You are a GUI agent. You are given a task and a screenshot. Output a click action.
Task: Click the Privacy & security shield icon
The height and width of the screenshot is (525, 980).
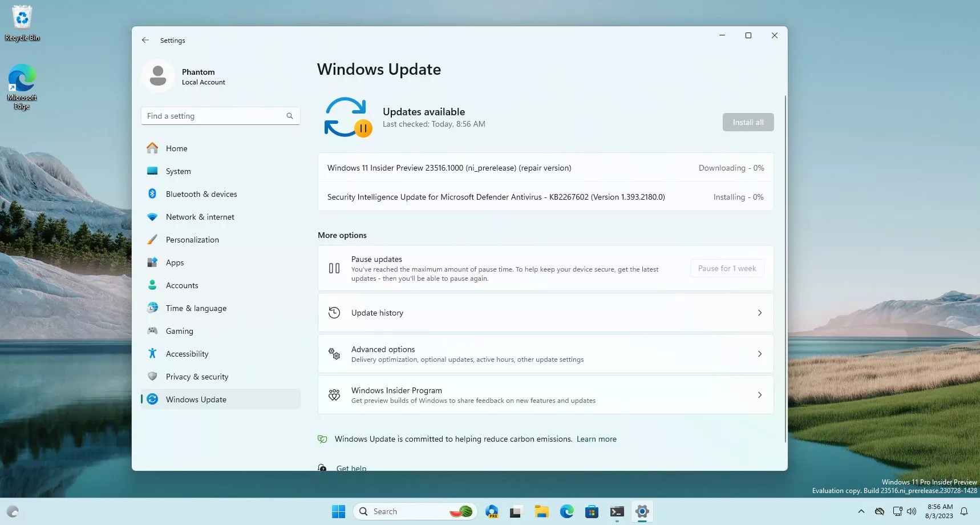[152, 377]
